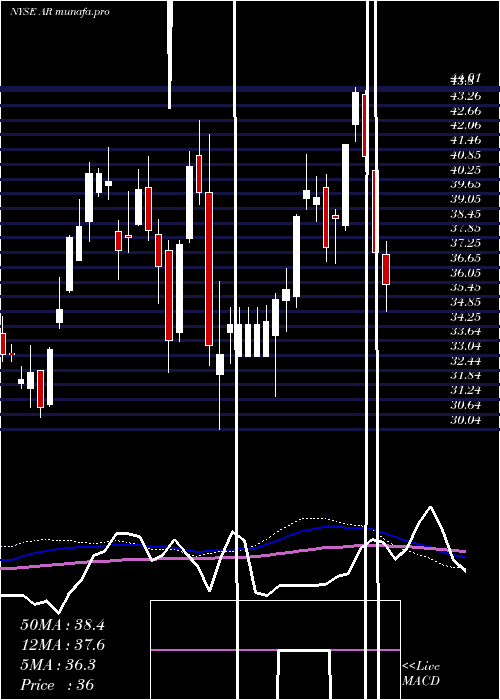Click the <<Live MACD label
500x700 pixels.
pos(421,674)
